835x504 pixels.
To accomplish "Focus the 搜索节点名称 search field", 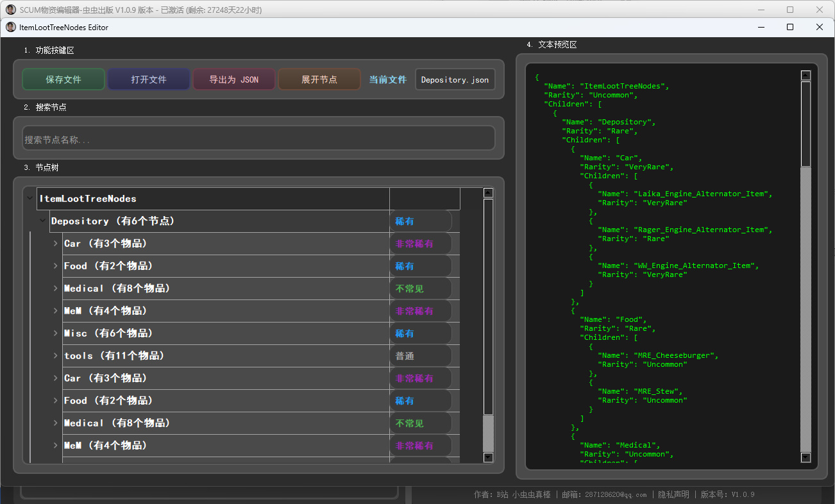I will (x=258, y=139).
